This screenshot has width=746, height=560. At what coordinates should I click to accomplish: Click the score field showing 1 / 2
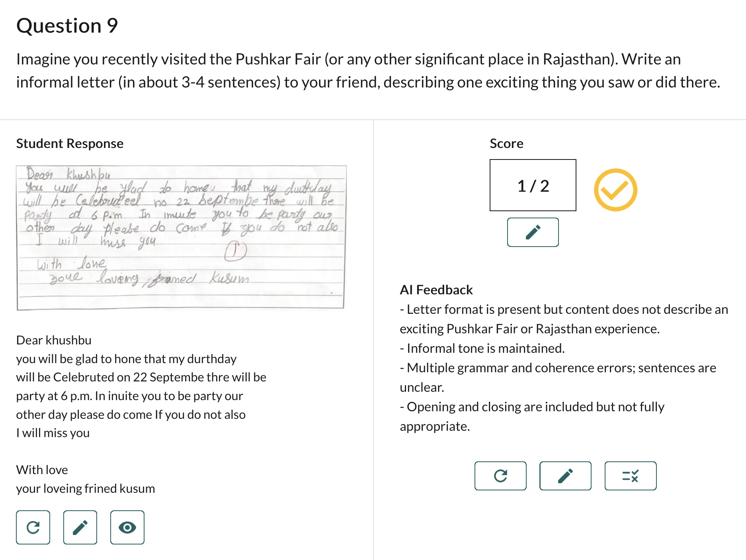coord(533,185)
